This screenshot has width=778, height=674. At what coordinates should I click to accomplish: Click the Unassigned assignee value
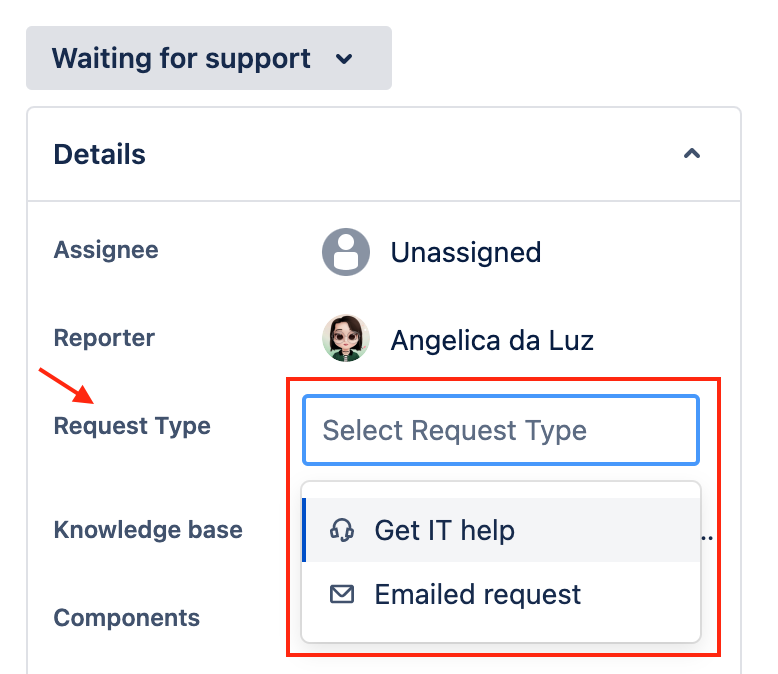(466, 252)
